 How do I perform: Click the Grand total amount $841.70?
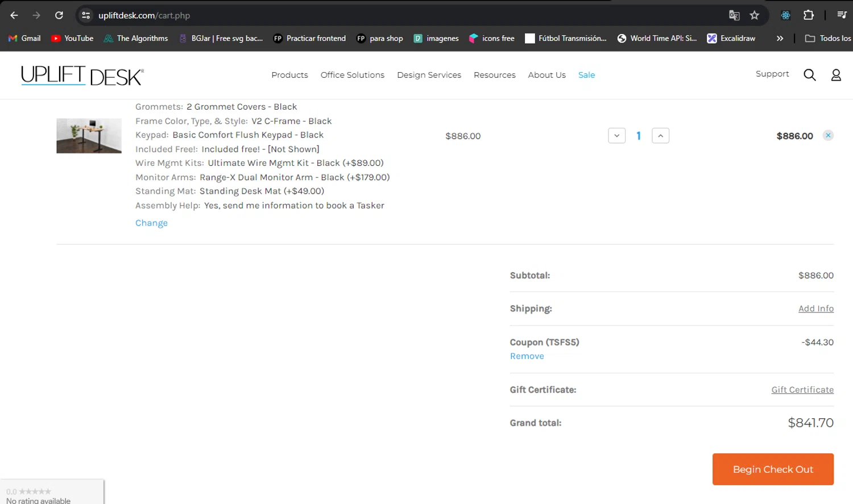click(811, 423)
